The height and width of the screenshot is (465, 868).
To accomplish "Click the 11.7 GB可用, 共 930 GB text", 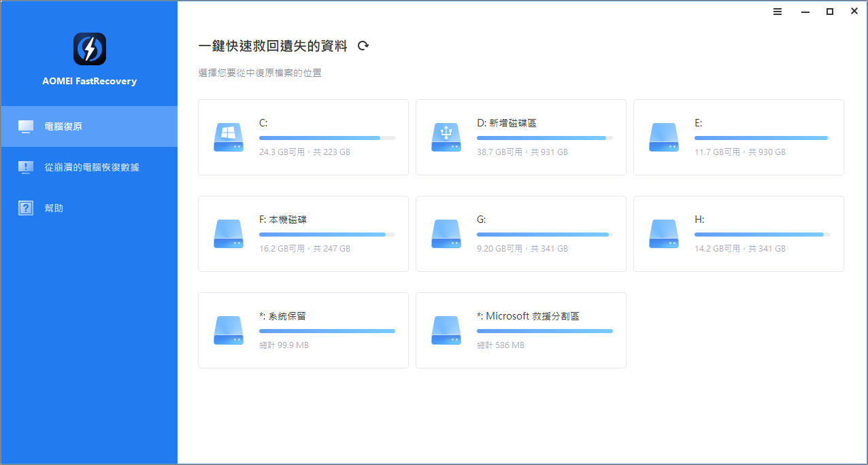I will [x=740, y=152].
